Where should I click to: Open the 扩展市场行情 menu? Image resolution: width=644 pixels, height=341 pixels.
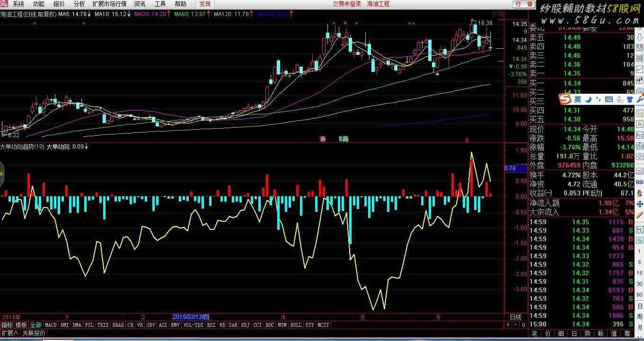click(x=110, y=4)
